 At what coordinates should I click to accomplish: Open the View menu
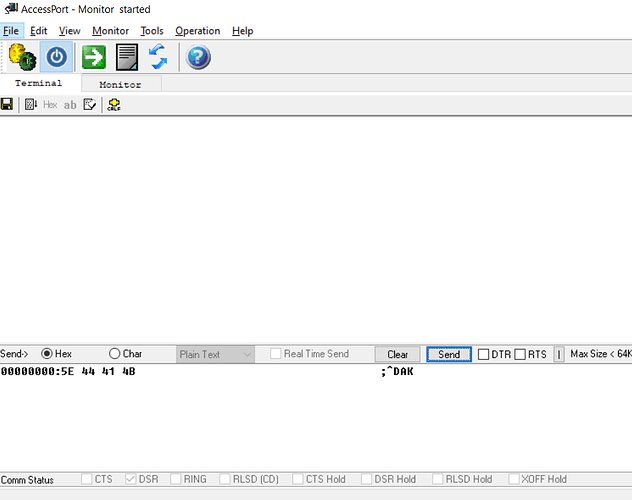pos(69,31)
